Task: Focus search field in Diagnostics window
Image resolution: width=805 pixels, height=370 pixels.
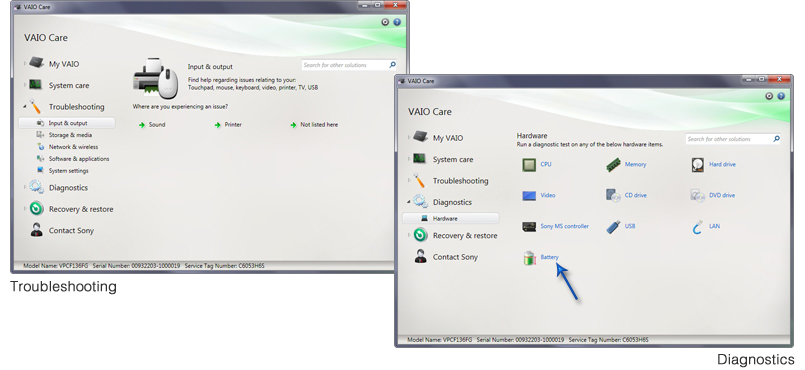Action: 733,139
